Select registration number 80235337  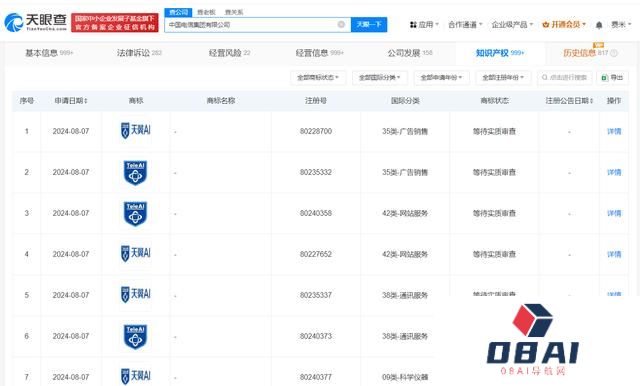tap(316, 295)
